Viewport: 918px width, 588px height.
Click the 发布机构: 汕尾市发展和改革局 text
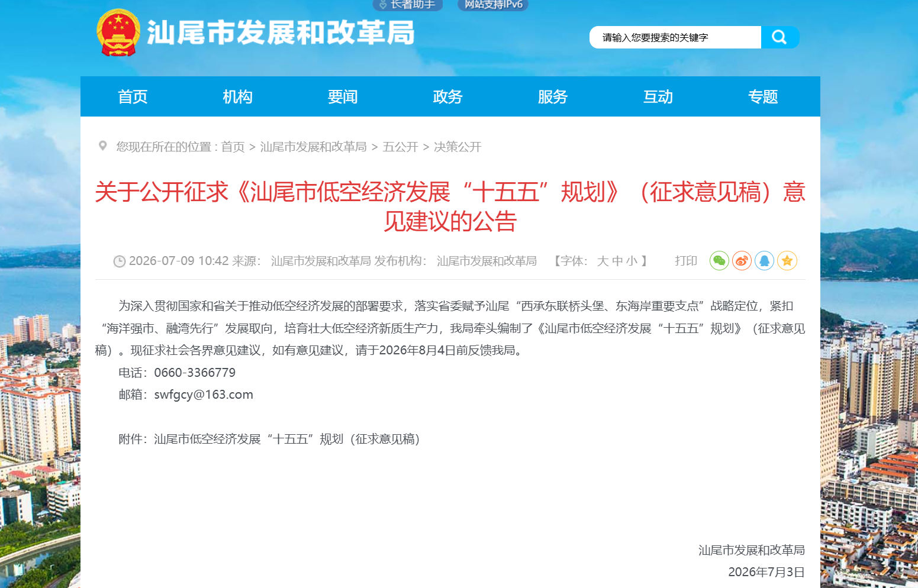pos(455,261)
